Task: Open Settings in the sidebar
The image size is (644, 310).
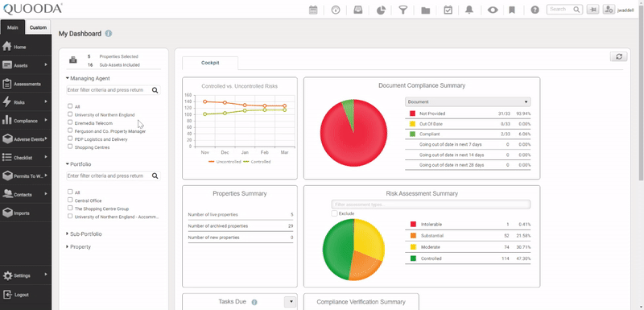Action: 26,275
